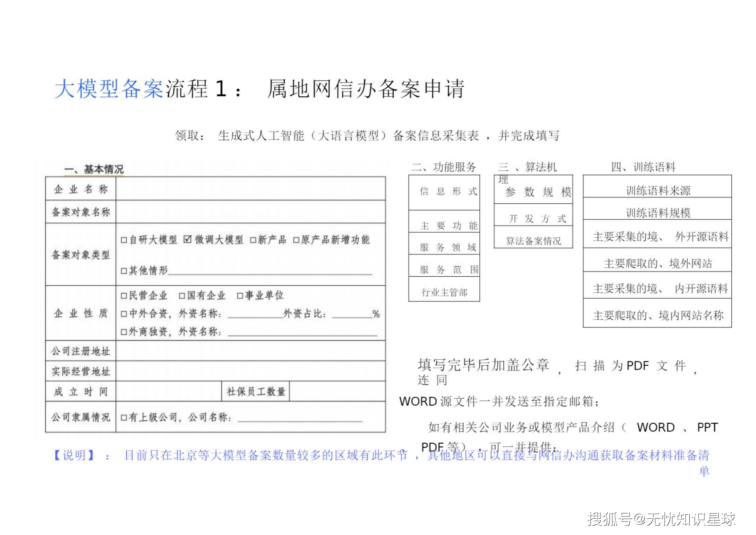Viewport: 756px width, 535px height.
Task: Tick the 有上级公司 checkbox
Action: coord(124,418)
